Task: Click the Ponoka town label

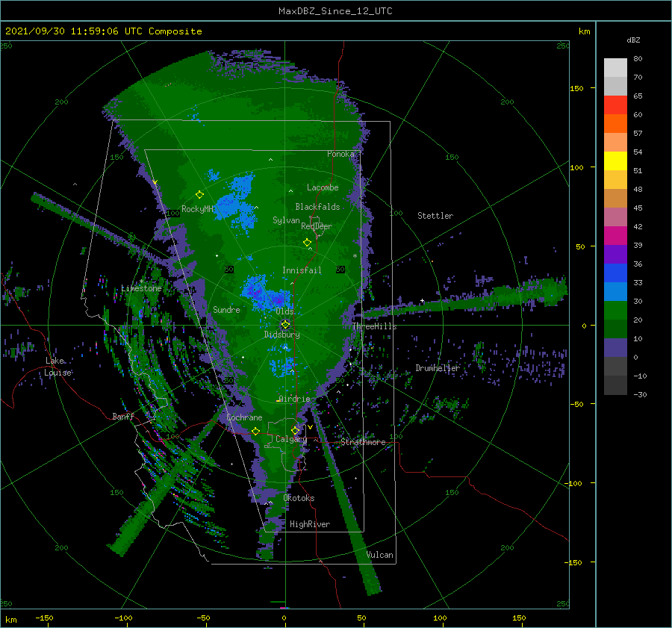Action: (340, 154)
